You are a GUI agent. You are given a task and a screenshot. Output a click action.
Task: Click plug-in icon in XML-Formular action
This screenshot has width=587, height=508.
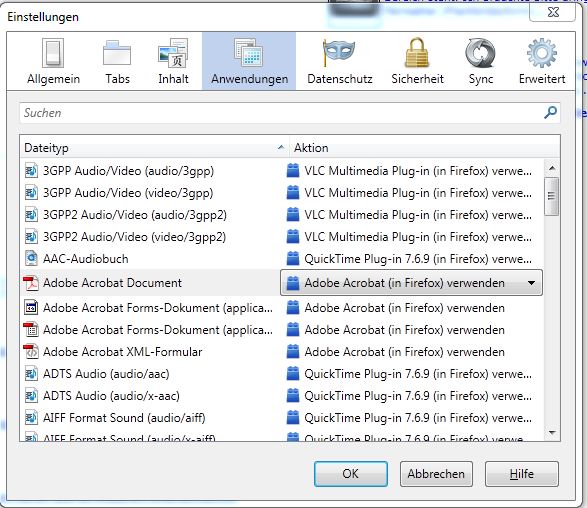coord(293,352)
